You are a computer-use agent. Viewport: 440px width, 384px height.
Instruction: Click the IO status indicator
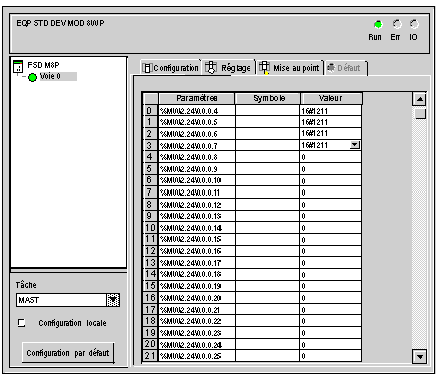coord(414,24)
